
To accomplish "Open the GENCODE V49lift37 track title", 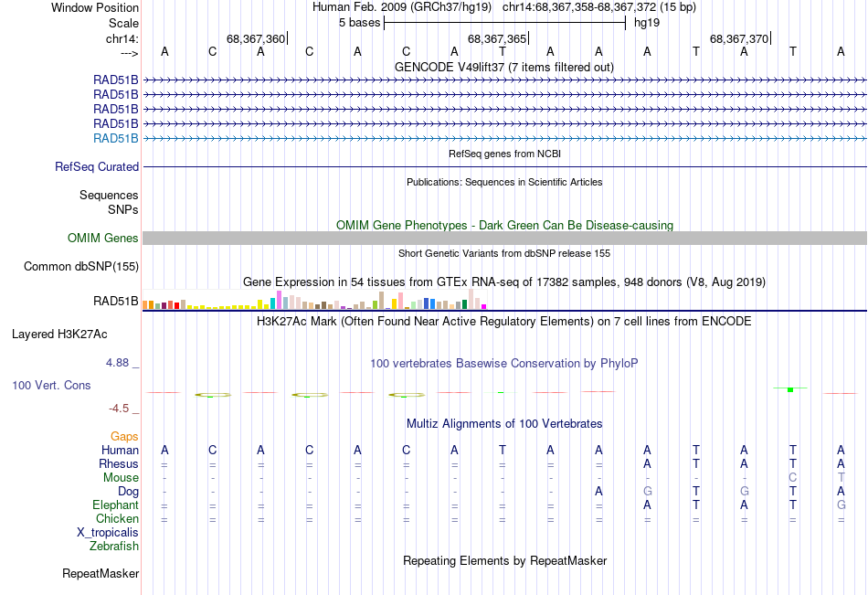I will pos(503,67).
